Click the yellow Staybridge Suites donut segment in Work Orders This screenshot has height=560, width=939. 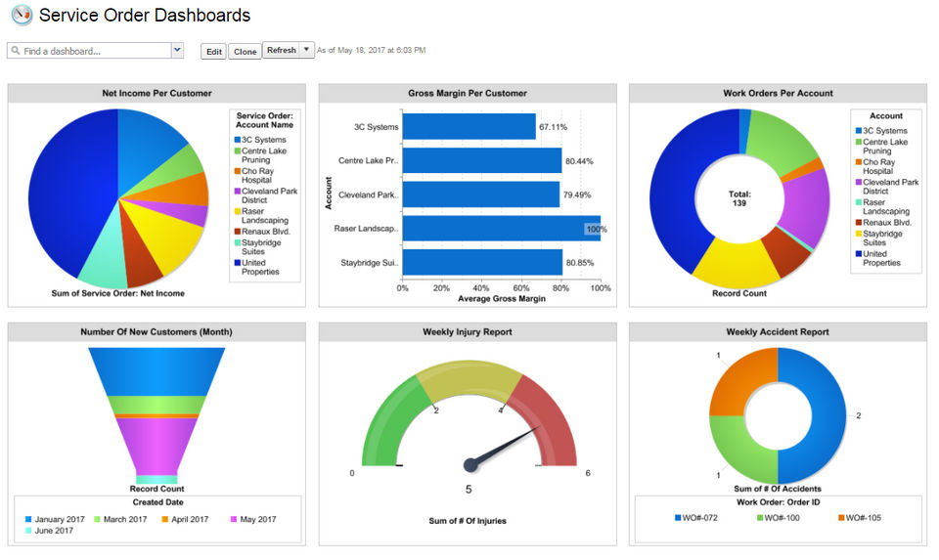click(x=737, y=265)
